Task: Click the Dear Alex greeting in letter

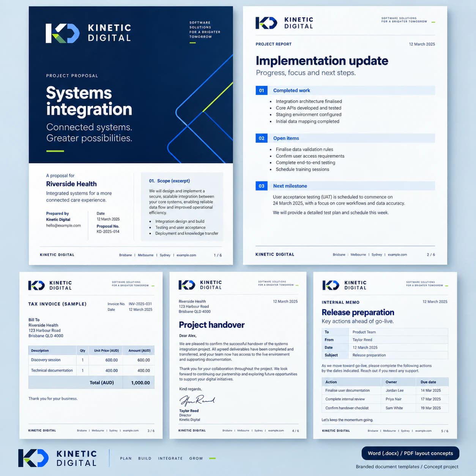Action: [188, 336]
